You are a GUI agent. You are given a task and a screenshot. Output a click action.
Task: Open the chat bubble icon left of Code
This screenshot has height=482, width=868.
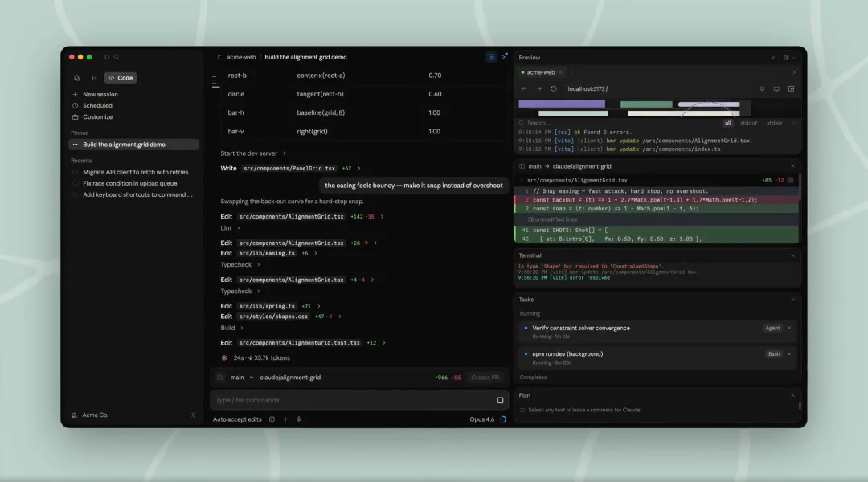coord(77,78)
